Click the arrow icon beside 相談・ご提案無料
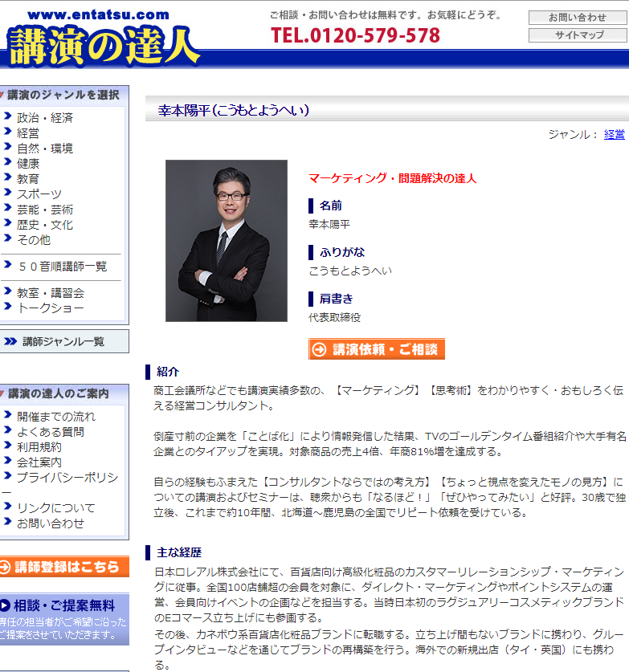Screen dimensions: 629x672 click(x=5, y=605)
